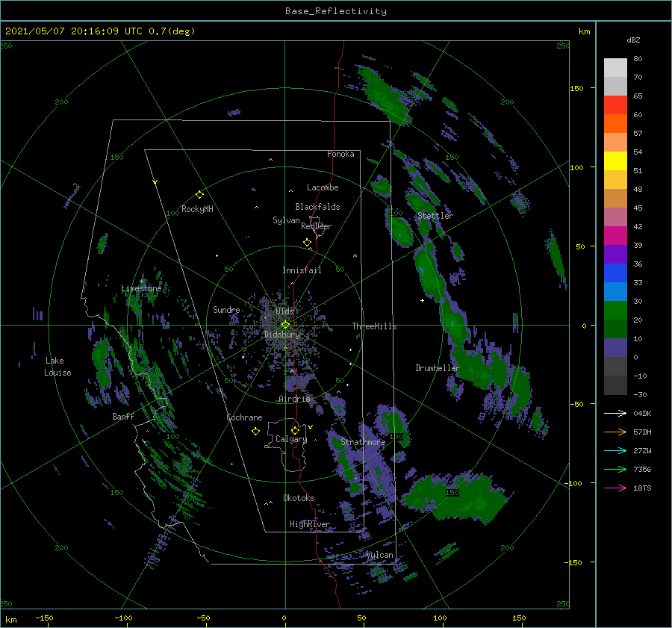Screen dimensions: 672x628
Task: Click the Lake Louise label
Action: [57, 367]
